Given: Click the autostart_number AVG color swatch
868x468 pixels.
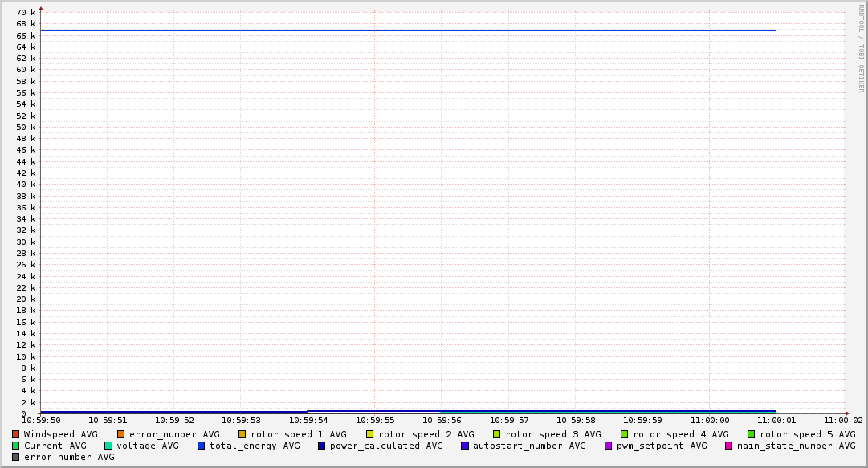Looking at the screenshot, I should (x=465, y=446).
